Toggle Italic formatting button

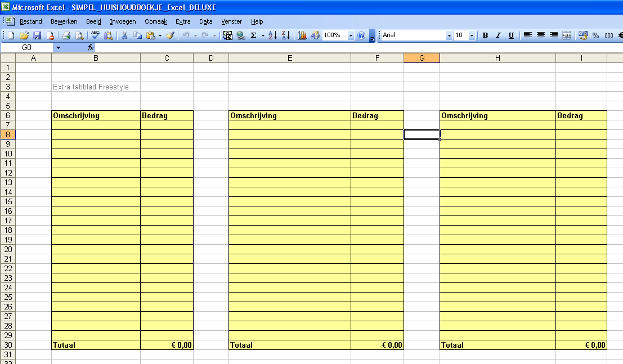(x=498, y=35)
